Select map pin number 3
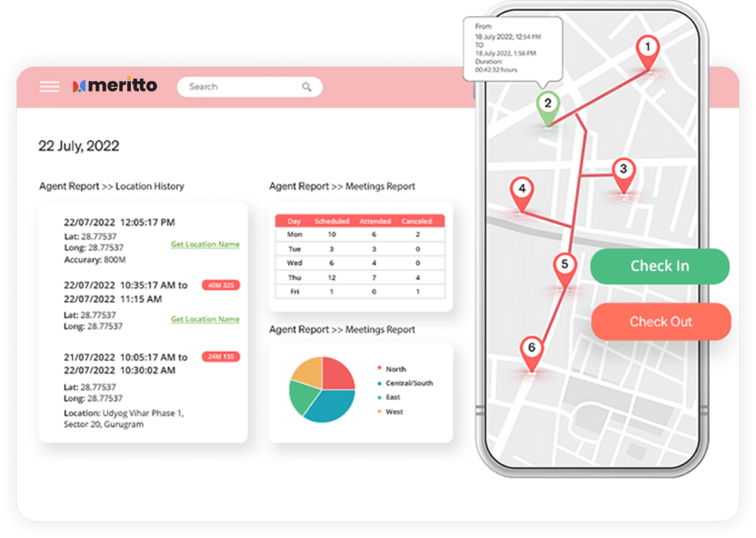 pos(623,171)
